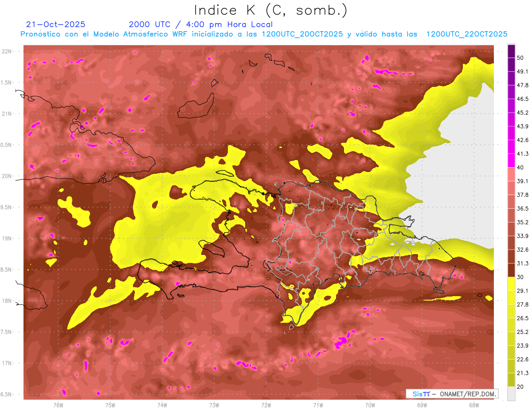Click the 72W longitude axis label
Image resolution: width=532 pixels, height=411 pixels.
pos(266,405)
